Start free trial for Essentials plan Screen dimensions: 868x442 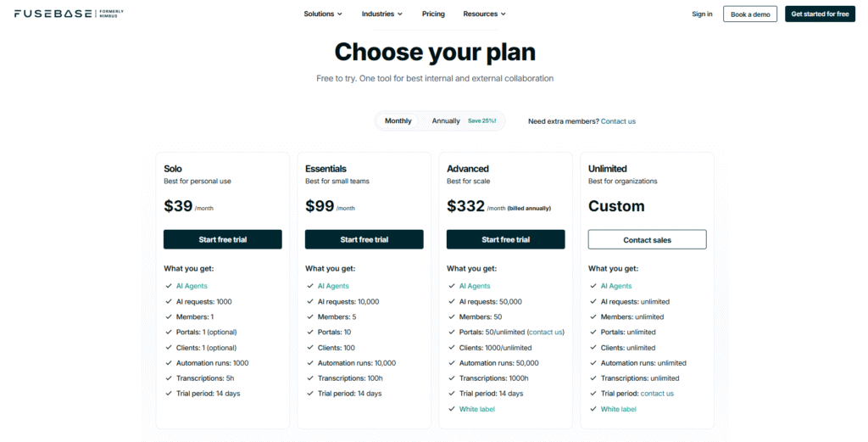pyautogui.click(x=364, y=239)
